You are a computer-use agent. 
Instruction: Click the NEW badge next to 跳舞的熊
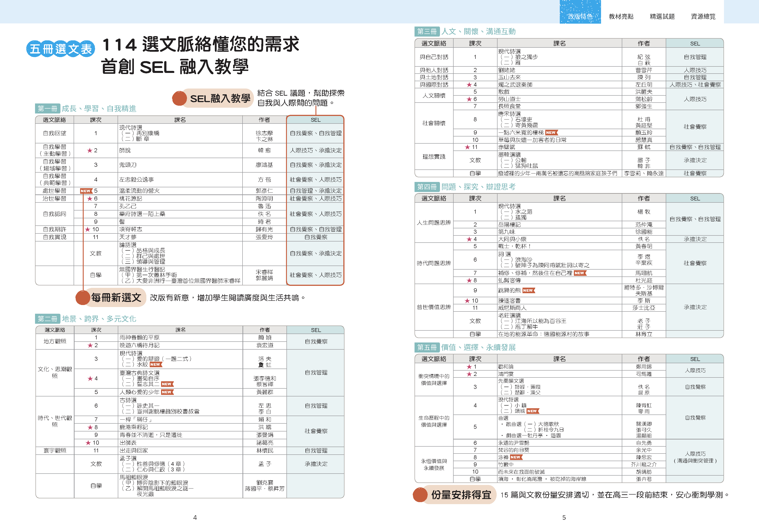[x=528, y=291]
